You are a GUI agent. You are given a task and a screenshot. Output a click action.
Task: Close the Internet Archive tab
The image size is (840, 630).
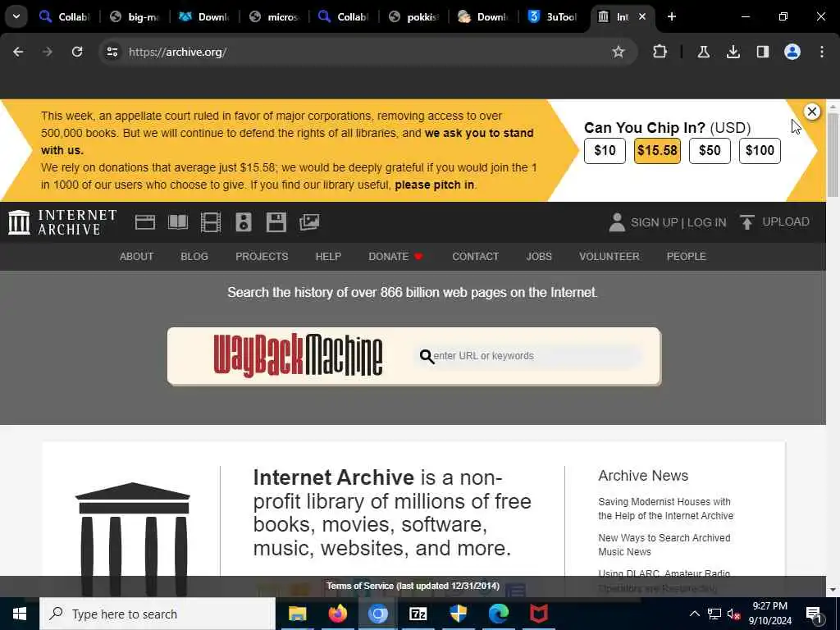642,16
